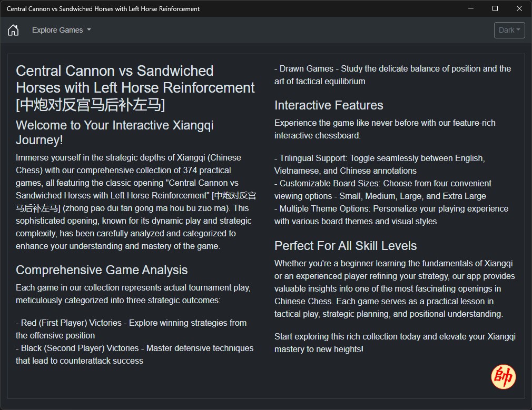Close the Xiangqi application window
The height and width of the screenshot is (410, 532).
519,8
